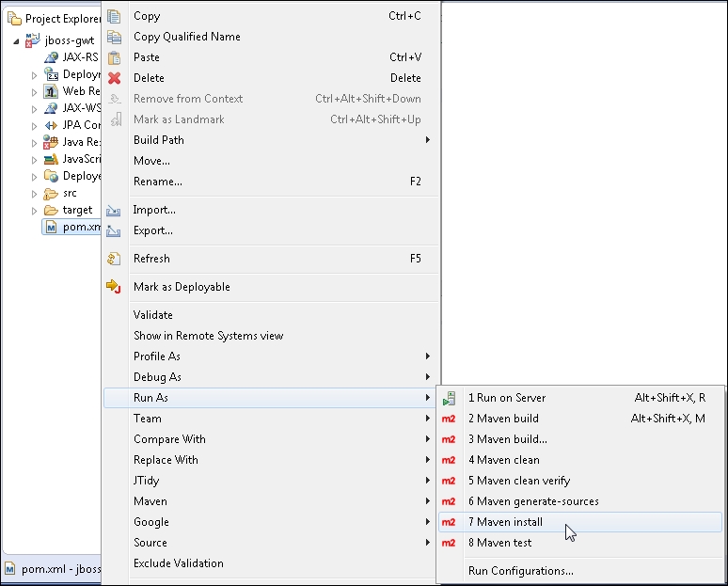Choose Move... from context menu
This screenshot has height=586, width=728.
pos(271,161)
